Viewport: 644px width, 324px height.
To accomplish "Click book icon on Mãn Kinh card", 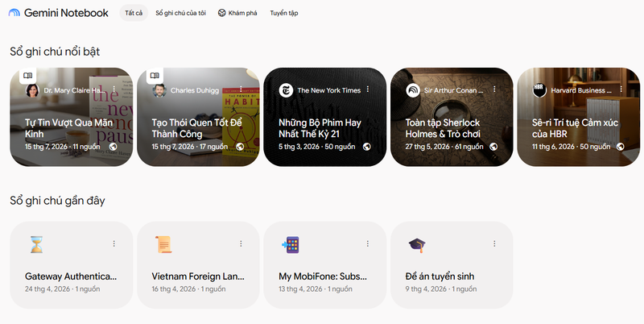I will point(28,76).
